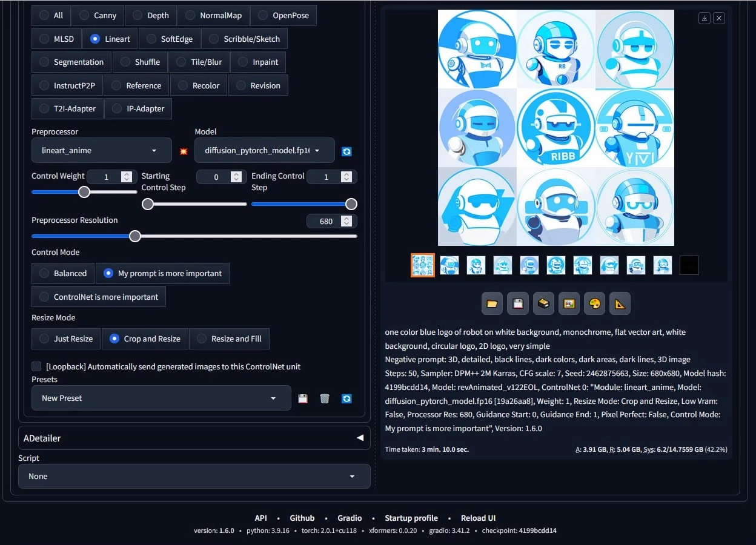This screenshot has width=756, height=545.
Task: Download the gallery image
Action: 705,18
